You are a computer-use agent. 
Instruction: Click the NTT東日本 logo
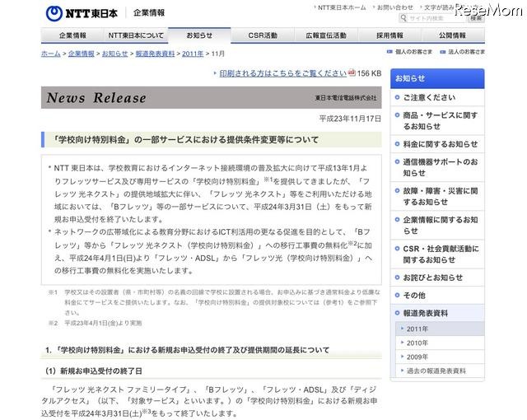coord(82,13)
